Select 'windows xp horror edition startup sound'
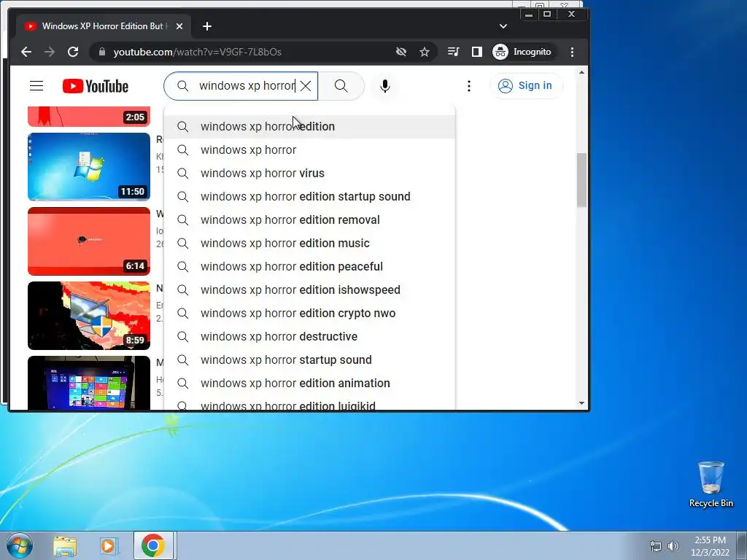The height and width of the screenshot is (560, 747). coord(309,197)
